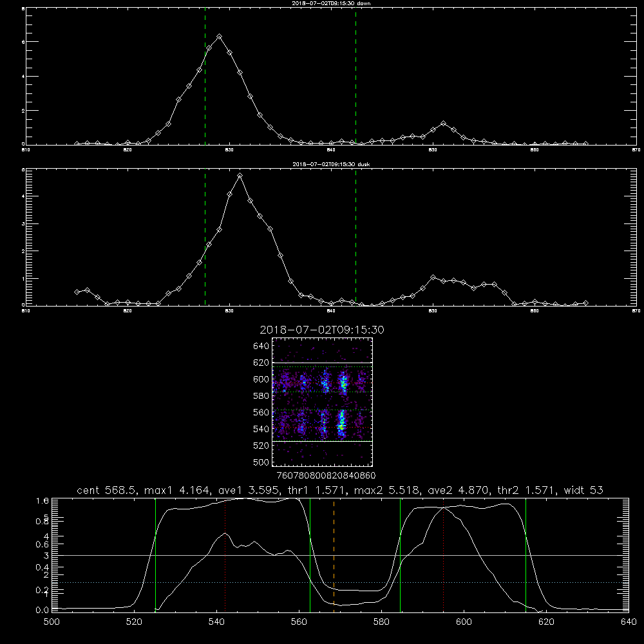The height and width of the screenshot is (644, 644).
Task: Click the "540" x-axis label of the bottom plot
Action: [216, 622]
